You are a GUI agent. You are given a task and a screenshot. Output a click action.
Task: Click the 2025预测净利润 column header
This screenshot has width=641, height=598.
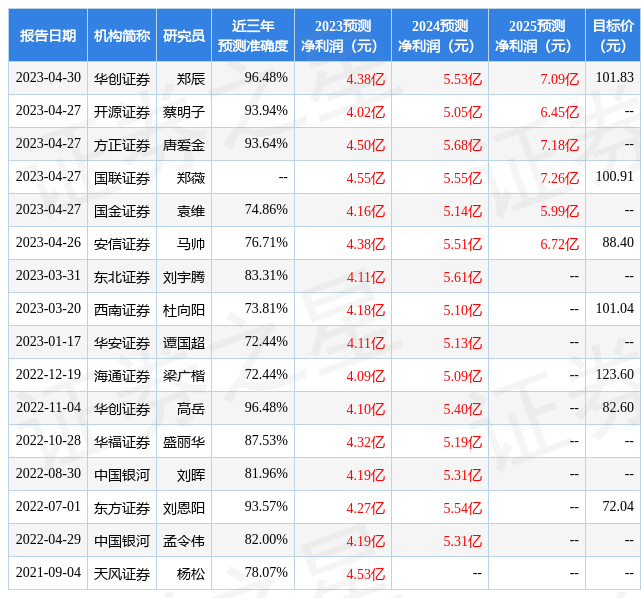tap(537, 36)
